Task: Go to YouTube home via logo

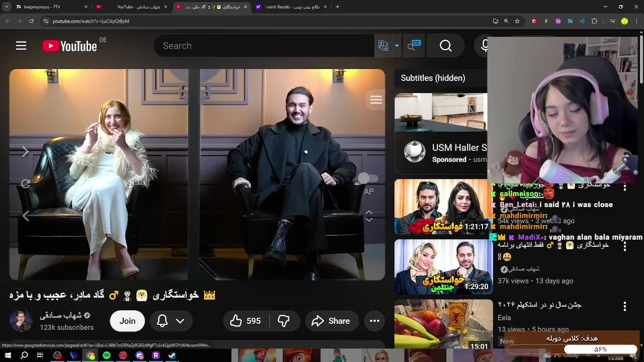Action: pos(69,46)
